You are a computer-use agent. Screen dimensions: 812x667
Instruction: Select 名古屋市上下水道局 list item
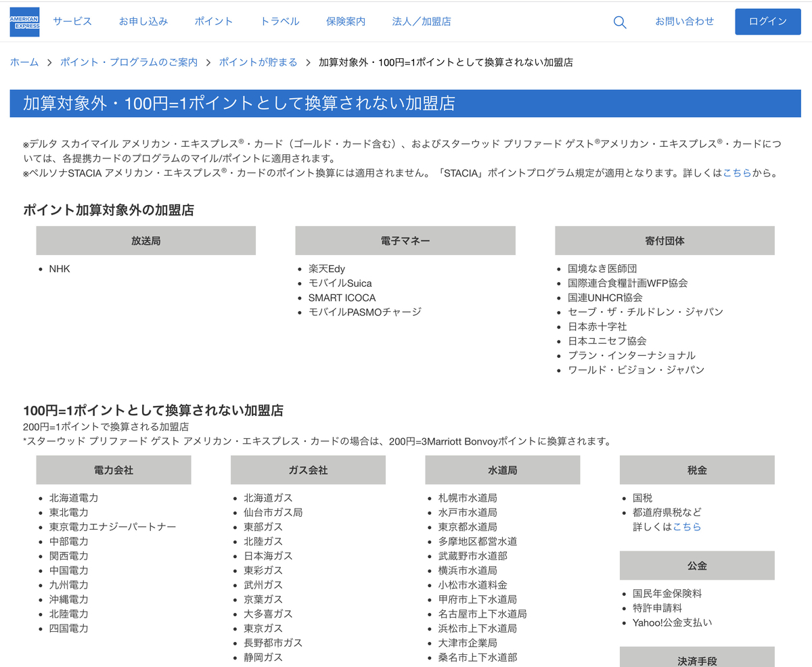[x=482, y=614]
